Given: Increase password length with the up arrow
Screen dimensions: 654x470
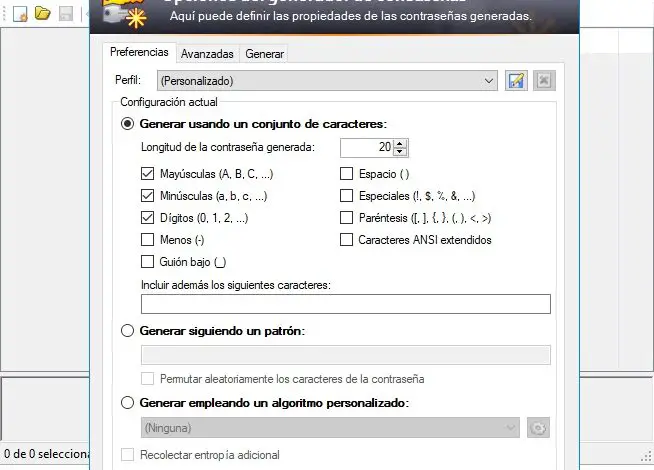Looking at the screenshot, I should pos(400,143).
